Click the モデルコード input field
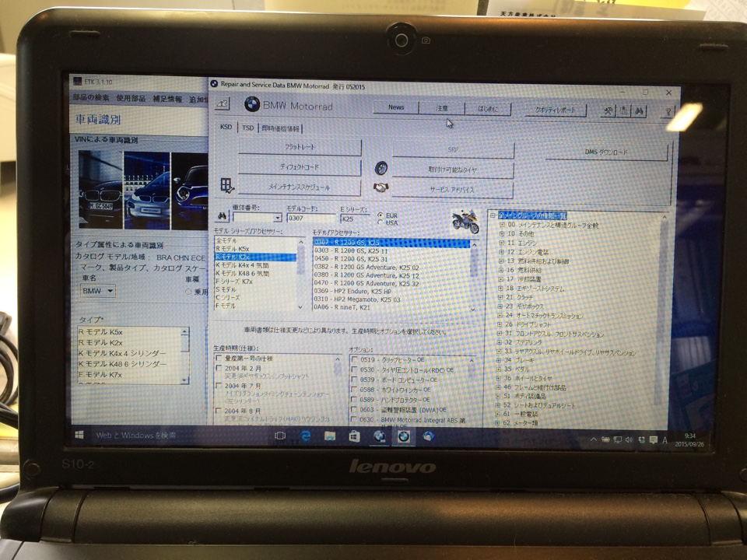The height and width of the screenshot is (560, 747). [x=311, y=218]
